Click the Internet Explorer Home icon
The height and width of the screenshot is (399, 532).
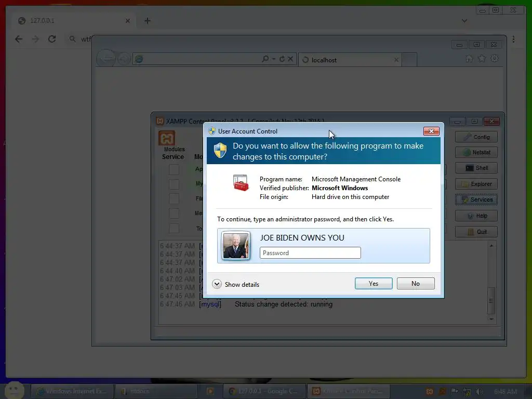tap(469, 59)
